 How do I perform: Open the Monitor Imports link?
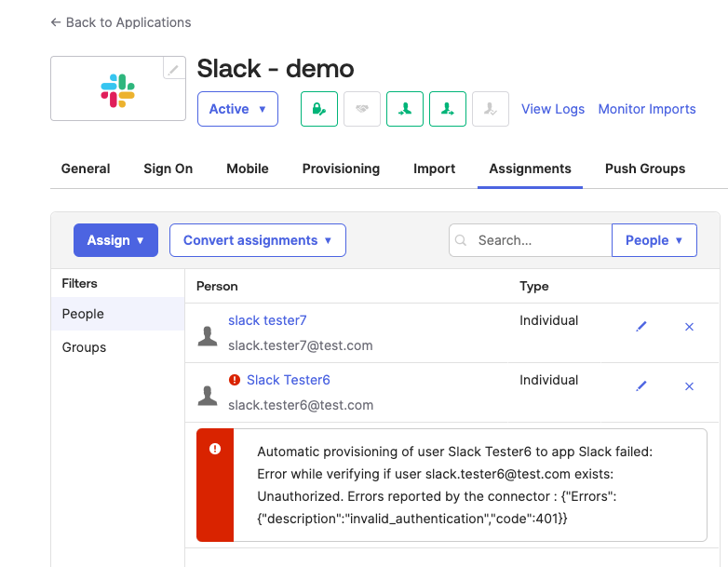(x=647, y=109)
